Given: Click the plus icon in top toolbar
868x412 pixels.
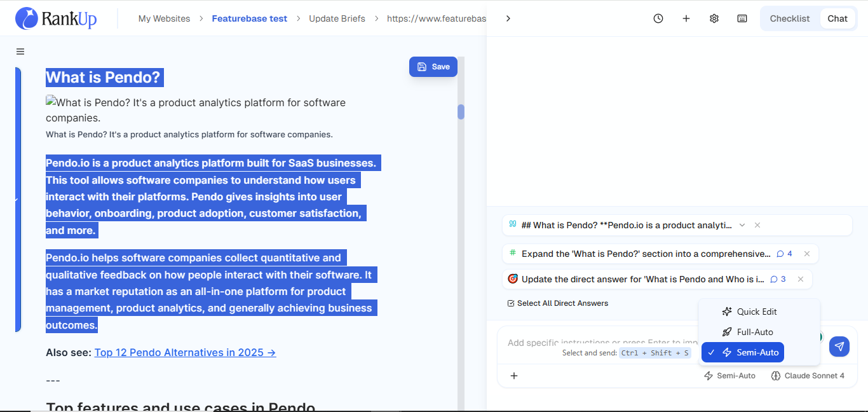Looking at the screenshot, I should point(686,18).
